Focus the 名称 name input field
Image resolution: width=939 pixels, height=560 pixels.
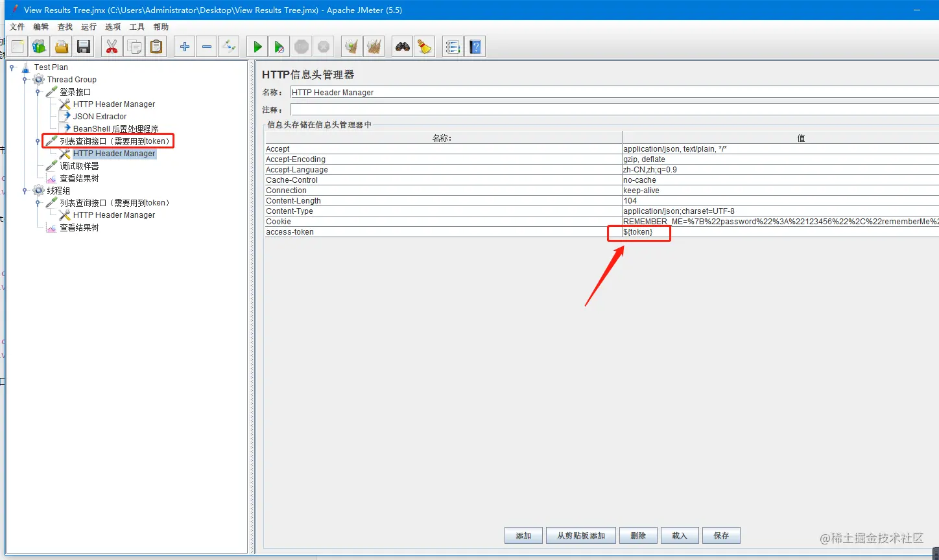pos(614,93)
